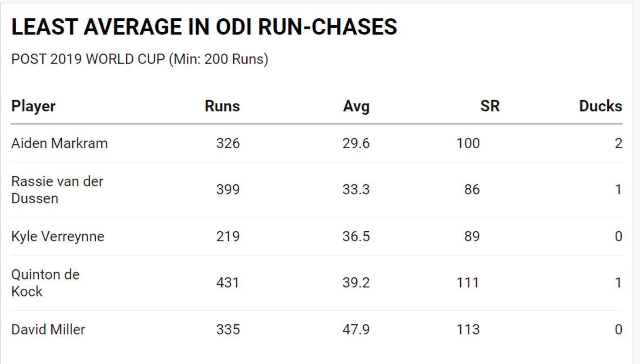The width and height of the screenshot is (640, 364).
Task: Select Kyle Verreynne's 219 runs cell
Action: [x=228, y=236]
